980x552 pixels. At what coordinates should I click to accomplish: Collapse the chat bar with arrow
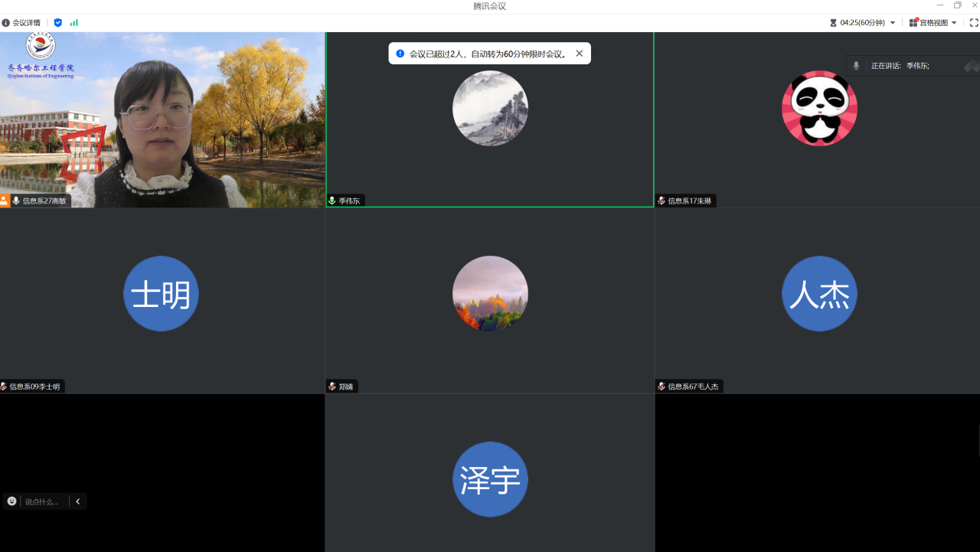[x=78, y=501]
